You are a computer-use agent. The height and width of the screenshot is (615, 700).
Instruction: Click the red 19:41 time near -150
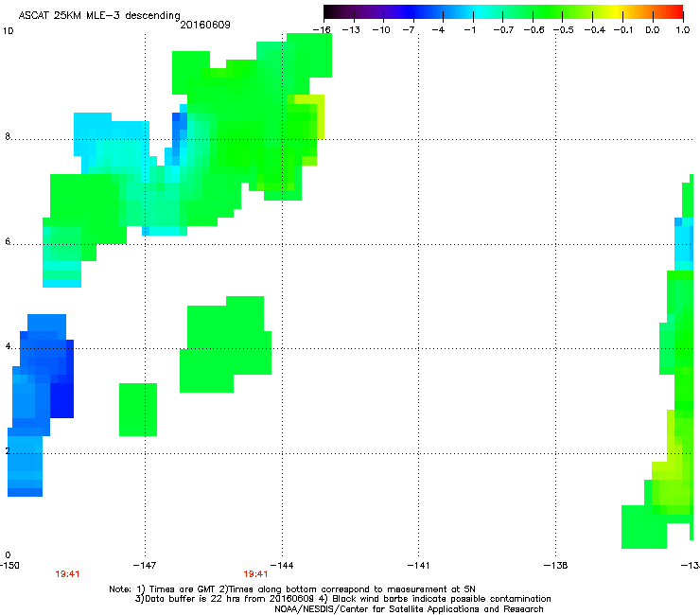coord(67,574)
